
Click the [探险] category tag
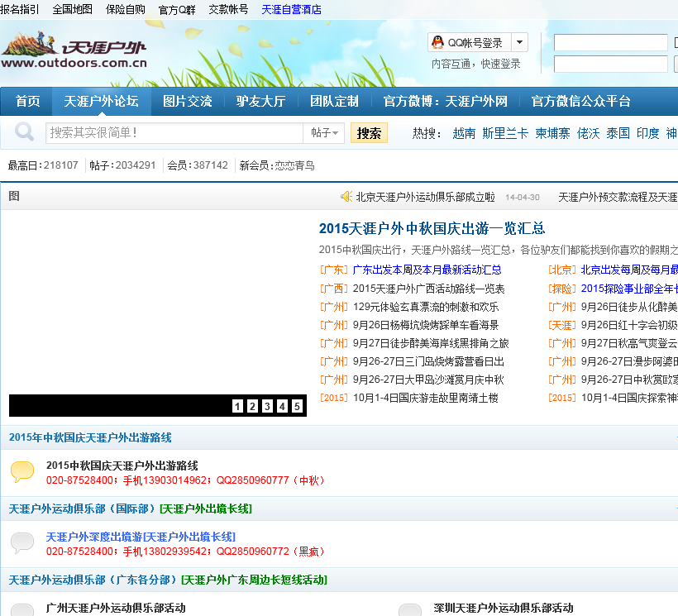point(562,289)
